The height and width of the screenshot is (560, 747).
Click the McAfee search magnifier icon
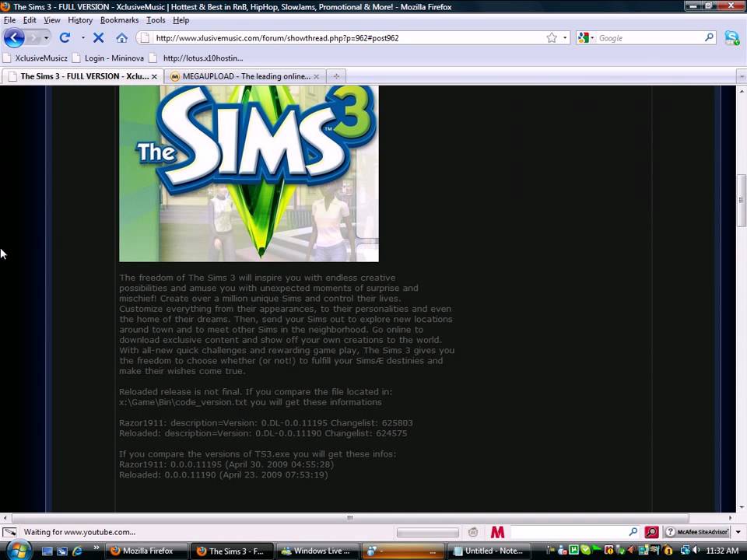tap(633, 531)
